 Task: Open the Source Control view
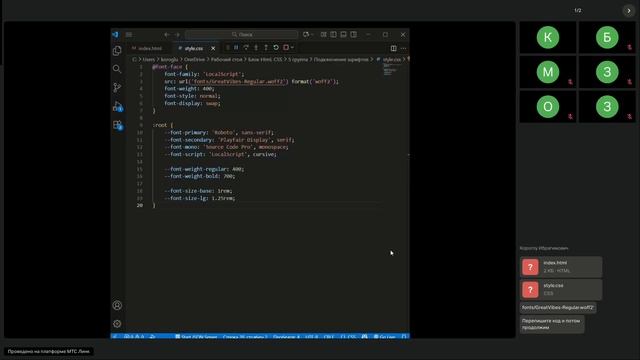point(117,87)
